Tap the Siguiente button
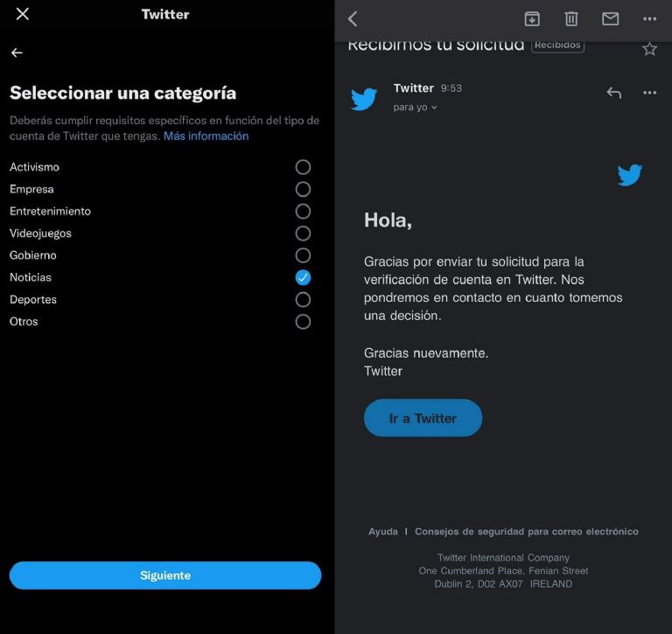The width and height of the screenshot is (672, 634). 165,575
